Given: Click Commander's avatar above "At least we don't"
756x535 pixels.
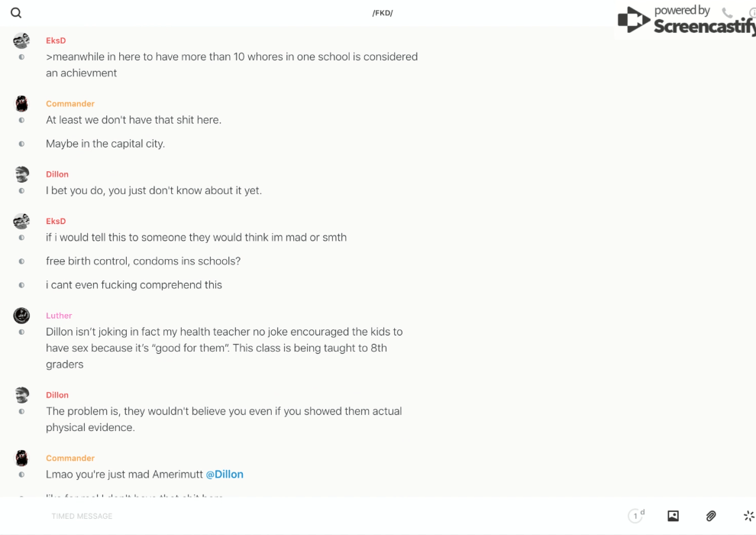Looking at the screenshot, I should click(x=21, y=103).
